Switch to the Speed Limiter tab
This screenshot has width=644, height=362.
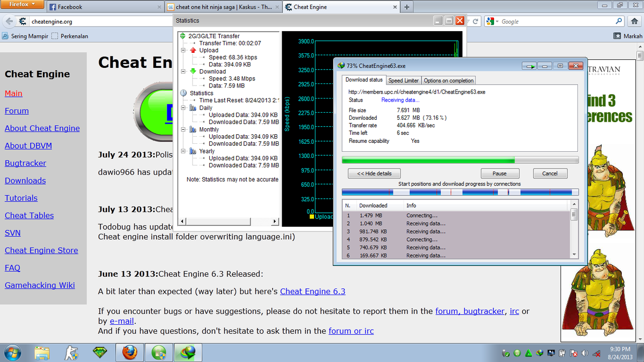click(x=403, y=80)
